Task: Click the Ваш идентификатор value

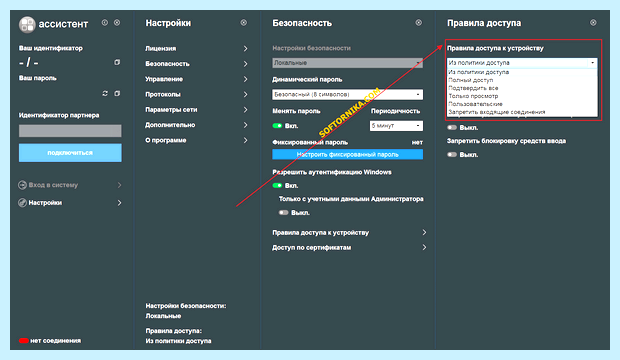Action: click(29, 63)
